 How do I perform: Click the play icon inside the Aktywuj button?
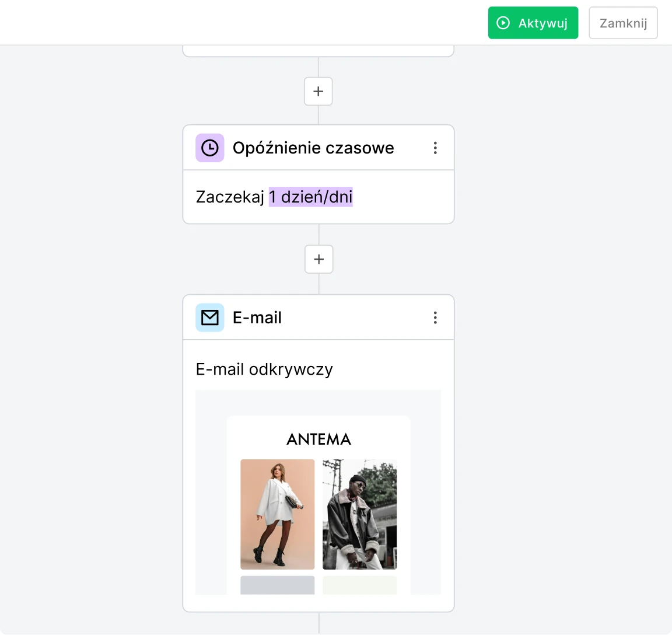pyautogui.click(x=502, y=23)
